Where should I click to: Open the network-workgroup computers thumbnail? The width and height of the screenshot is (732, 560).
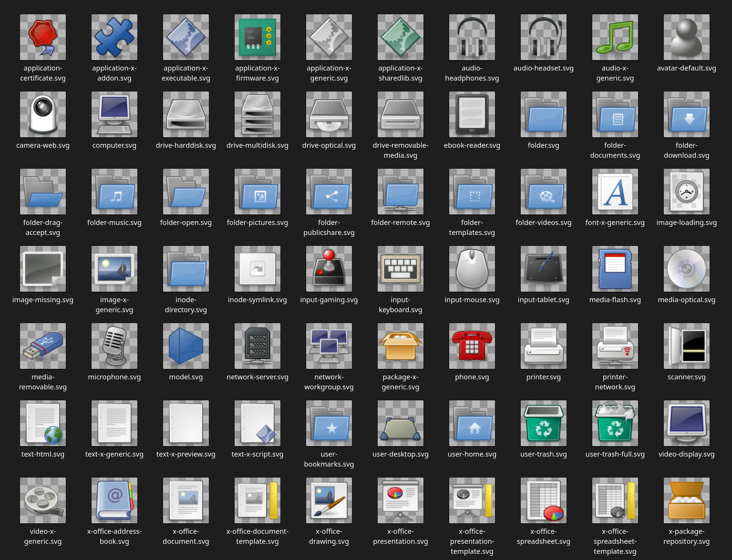pos(329,346)
